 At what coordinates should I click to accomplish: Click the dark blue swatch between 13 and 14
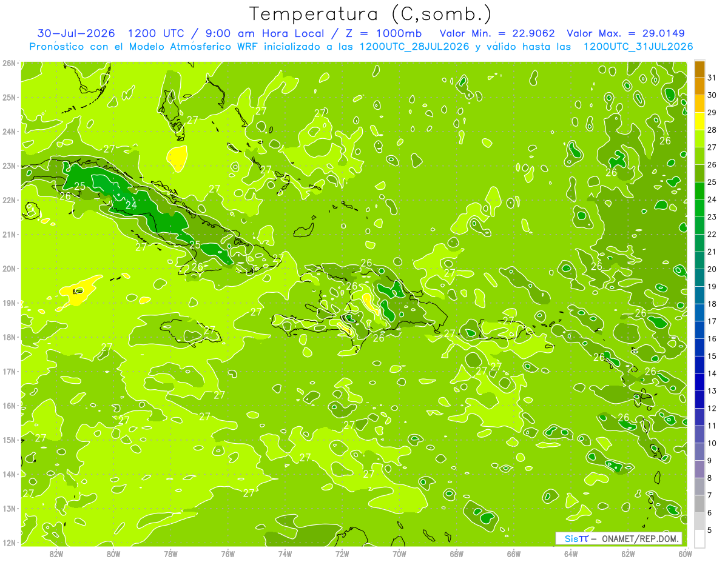click(x=699, y=382)
